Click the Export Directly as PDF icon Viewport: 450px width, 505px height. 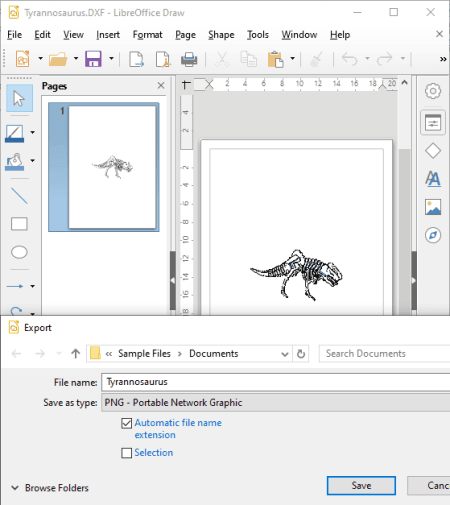click(163, 59)
